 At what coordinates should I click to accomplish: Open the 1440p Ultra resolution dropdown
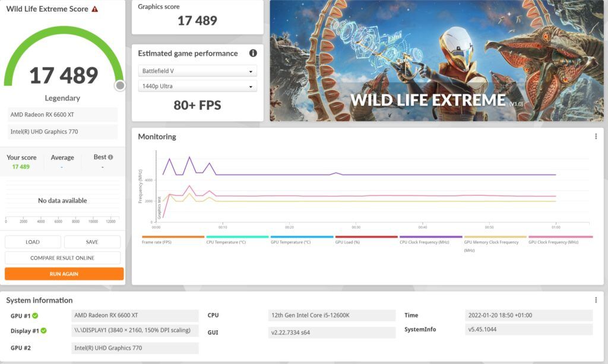click(x=197, y=86)
